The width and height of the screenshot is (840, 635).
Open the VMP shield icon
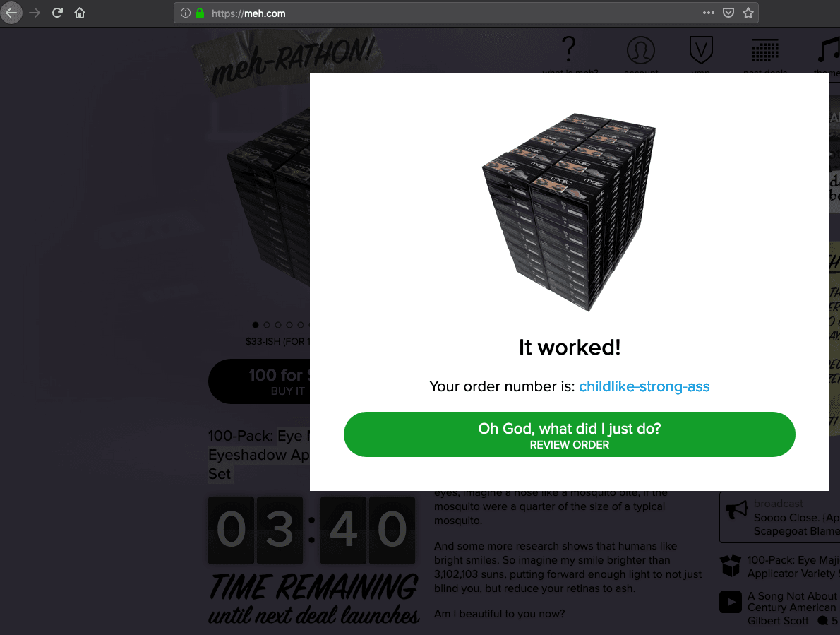pos(701,50)
